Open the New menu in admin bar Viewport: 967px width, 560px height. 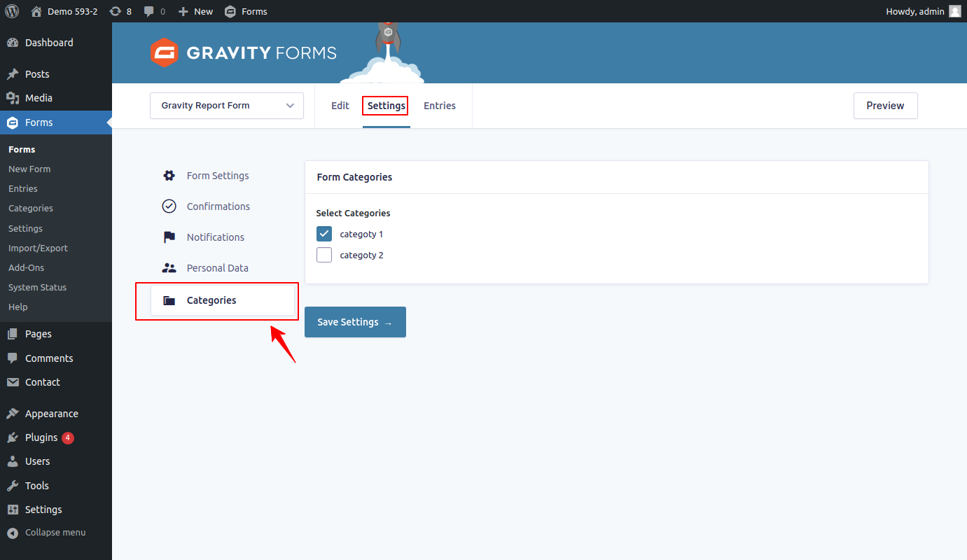pos(195,11)
